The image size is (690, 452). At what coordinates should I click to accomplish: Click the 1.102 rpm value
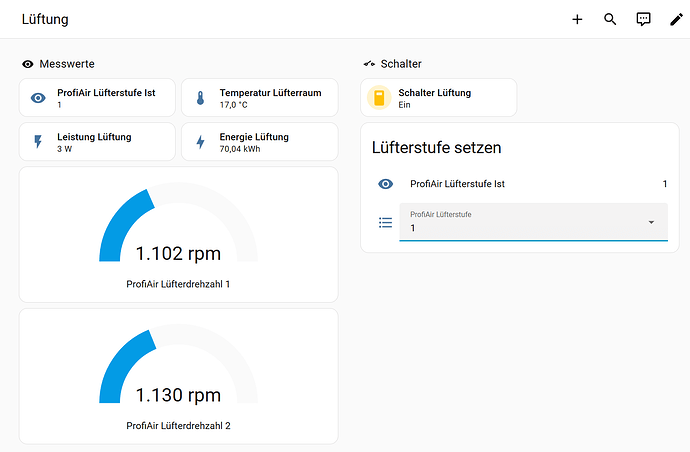[178, 254]
